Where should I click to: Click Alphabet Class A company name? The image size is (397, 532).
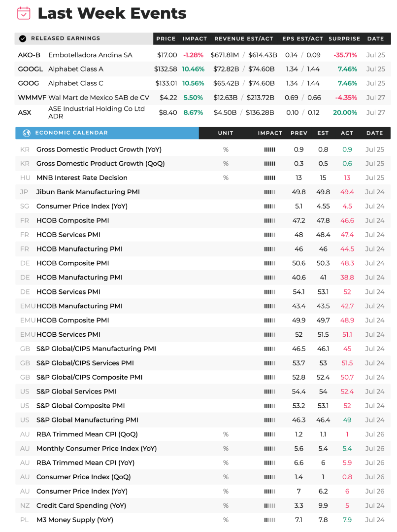click(75, 69)
